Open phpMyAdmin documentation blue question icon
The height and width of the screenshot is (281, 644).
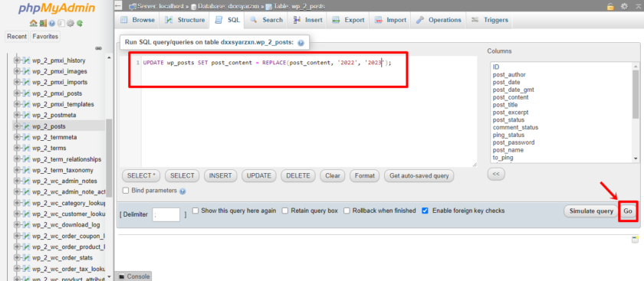(x=52, y=24)
